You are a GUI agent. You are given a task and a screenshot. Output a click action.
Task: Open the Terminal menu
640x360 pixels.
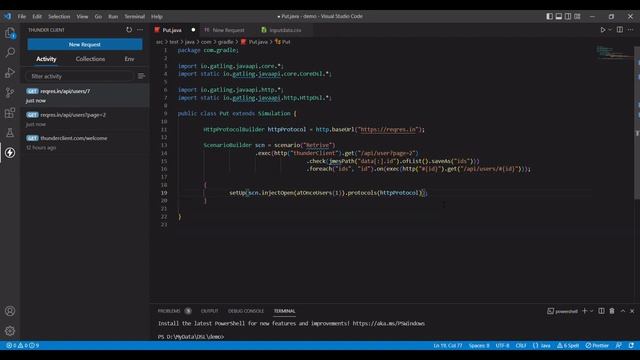135,16
